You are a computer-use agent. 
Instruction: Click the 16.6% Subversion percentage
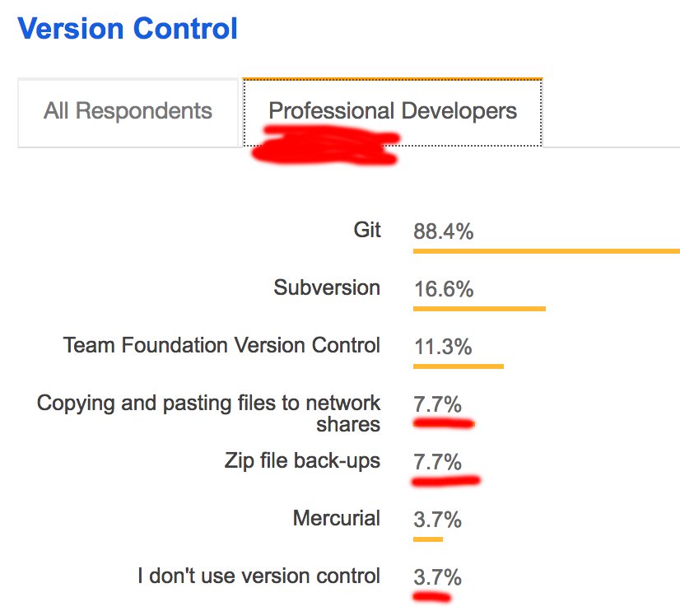pos(443,290)
